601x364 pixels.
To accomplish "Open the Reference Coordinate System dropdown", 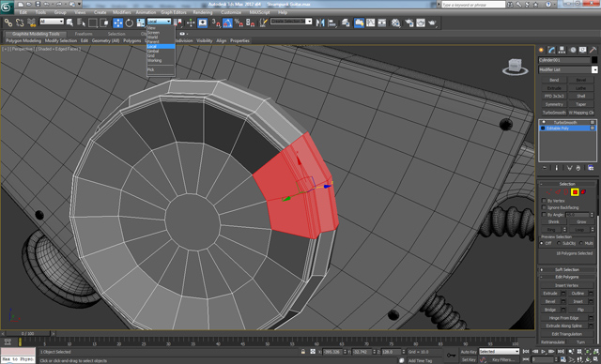I will (159, 22).
